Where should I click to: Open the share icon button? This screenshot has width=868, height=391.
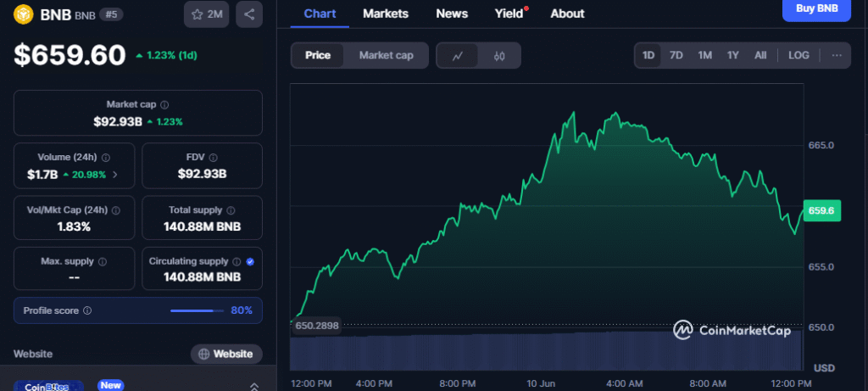pos(249,14)
